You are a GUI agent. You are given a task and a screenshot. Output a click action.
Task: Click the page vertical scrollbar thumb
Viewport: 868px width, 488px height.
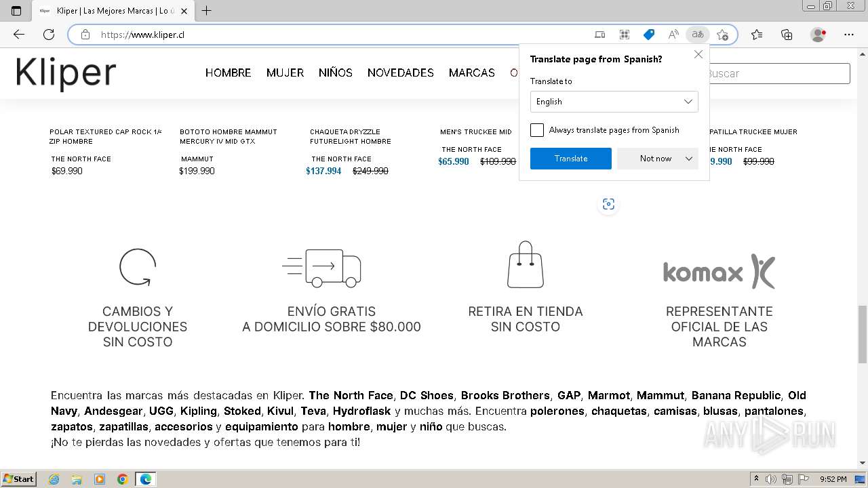click(x=862, y=334)
